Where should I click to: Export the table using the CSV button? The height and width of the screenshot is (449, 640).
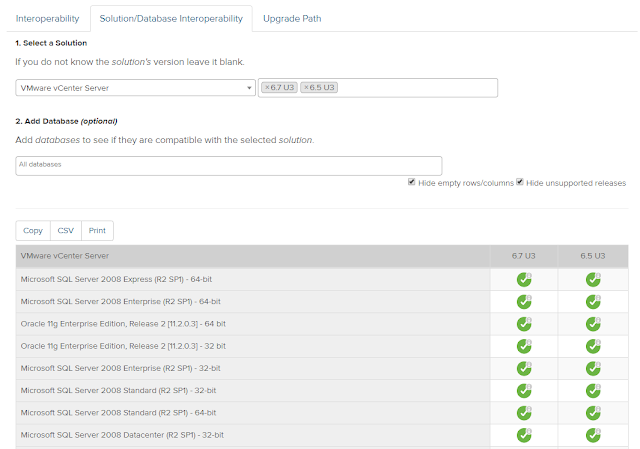click(x=66, y=231)
